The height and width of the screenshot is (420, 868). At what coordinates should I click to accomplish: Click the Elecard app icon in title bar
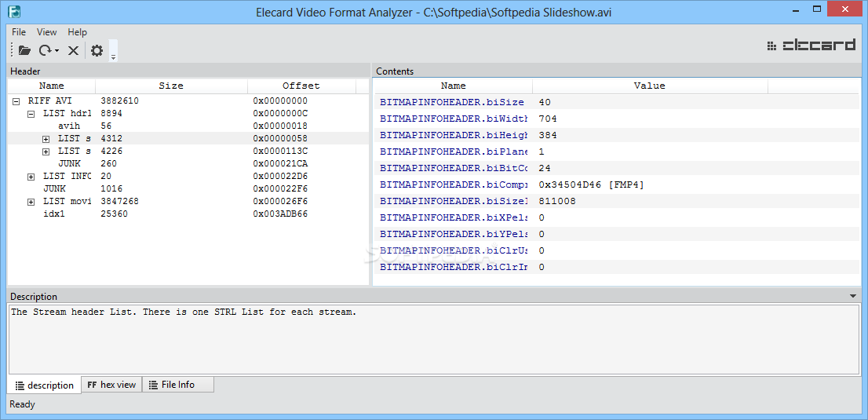tap(14, 10)
